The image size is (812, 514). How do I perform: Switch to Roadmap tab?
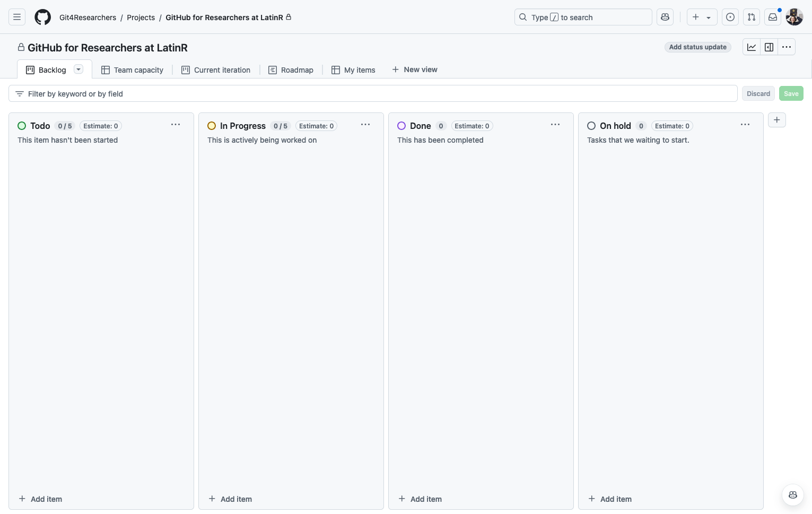tap(291, 69)
